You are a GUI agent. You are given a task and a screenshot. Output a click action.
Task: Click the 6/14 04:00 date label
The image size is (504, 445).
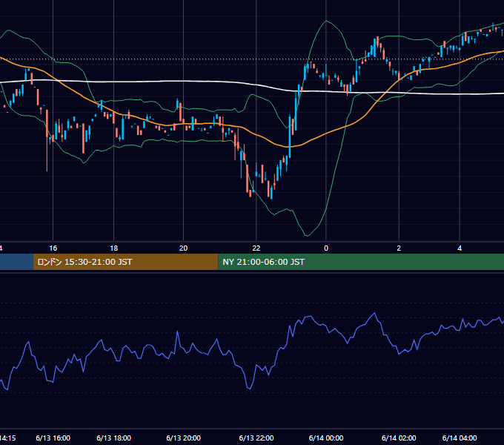pyautogui.click(x=460, y=438)
